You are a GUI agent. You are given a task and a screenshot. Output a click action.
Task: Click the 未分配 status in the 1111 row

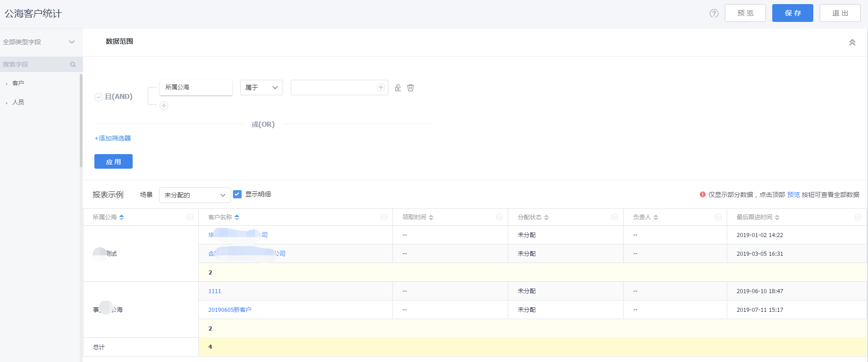[x=527, y=291]
